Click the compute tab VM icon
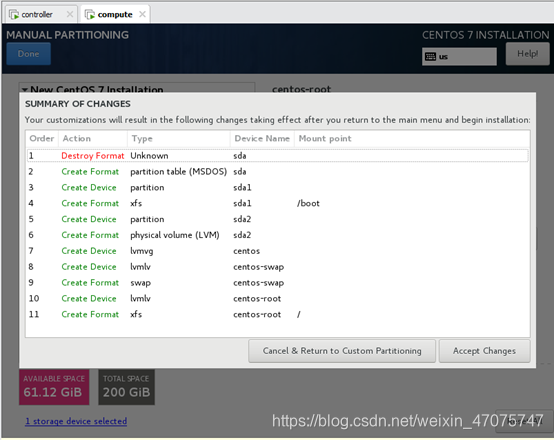The image size is (554, 440). [x=90, y=14]
